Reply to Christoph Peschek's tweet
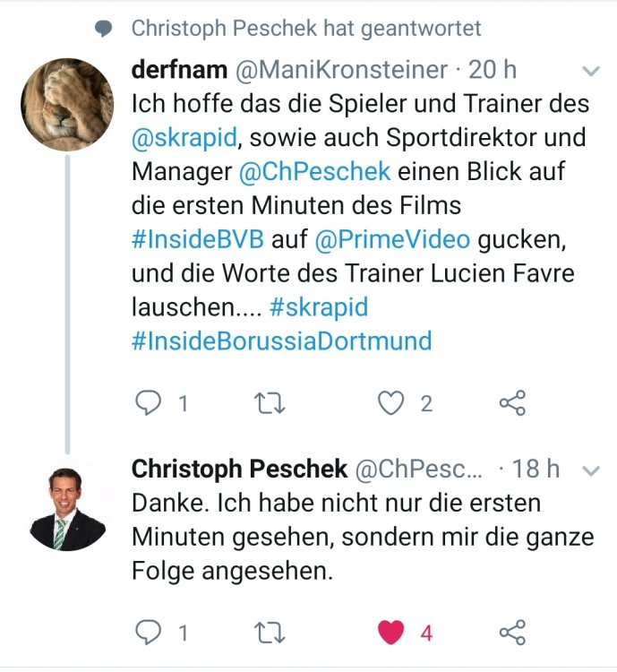 click(x=148, y=633)
